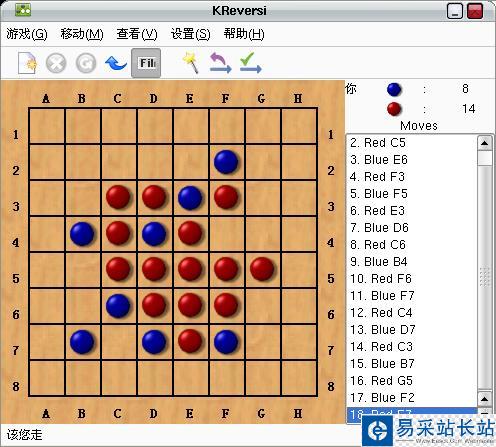This screenshot has height=447, width=496.
Task: Click the red piece on E7
Action: [x=190, y=341]
